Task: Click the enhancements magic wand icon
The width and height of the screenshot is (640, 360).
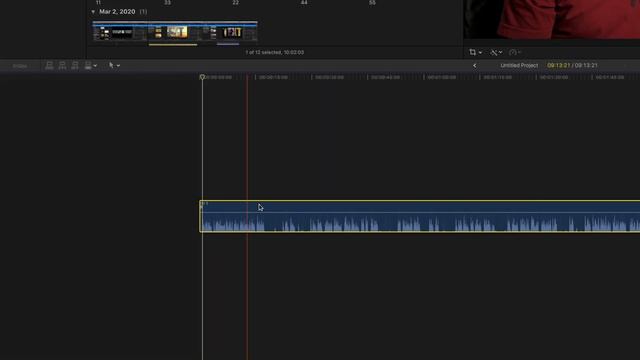Action: [x=494, y=52]
